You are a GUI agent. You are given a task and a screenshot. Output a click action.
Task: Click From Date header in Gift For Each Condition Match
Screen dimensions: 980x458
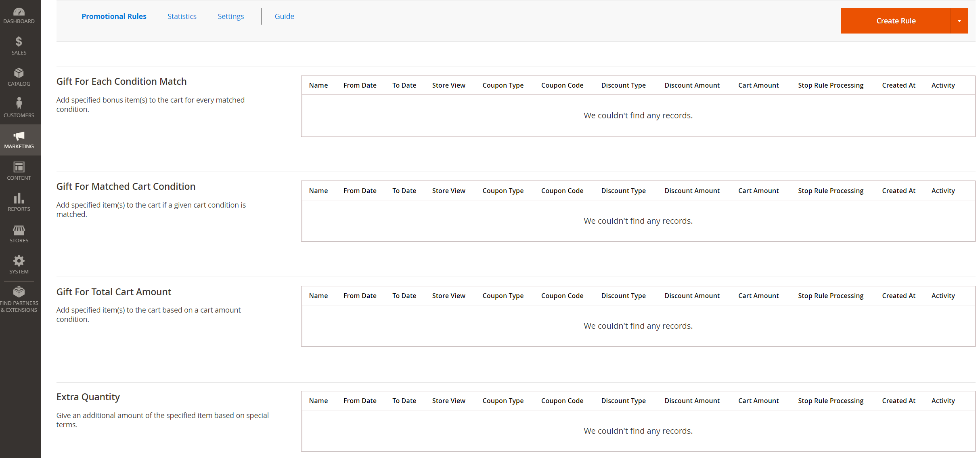[x=360, y=85]
